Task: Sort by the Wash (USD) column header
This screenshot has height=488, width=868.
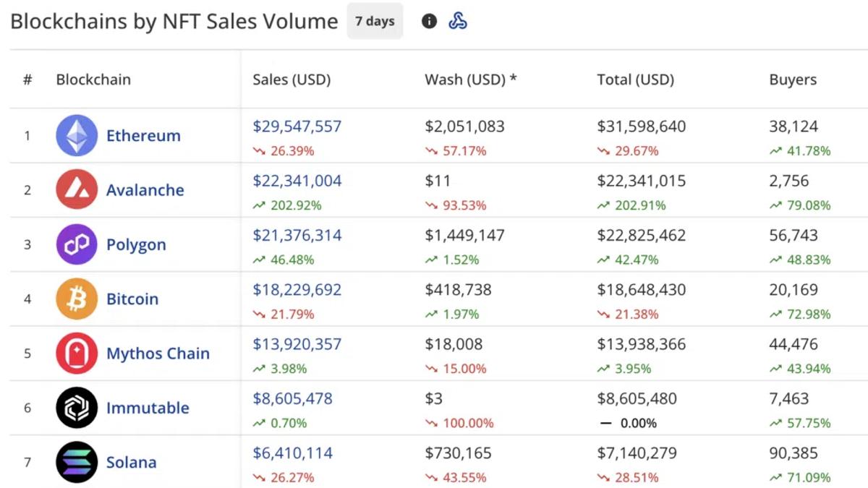Action: 470,80
